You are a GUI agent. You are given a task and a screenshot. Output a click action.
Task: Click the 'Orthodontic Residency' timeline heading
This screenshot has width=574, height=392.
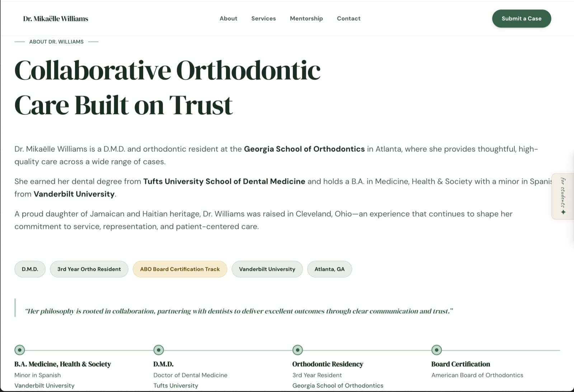328,364
